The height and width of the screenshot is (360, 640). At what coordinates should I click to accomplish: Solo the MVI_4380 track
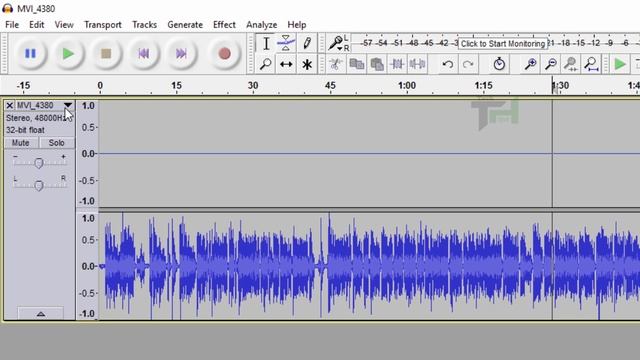point(56,143)
